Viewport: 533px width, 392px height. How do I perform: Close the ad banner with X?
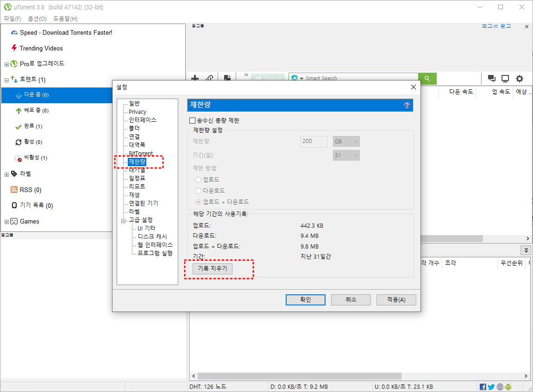(x=527, y=26)
